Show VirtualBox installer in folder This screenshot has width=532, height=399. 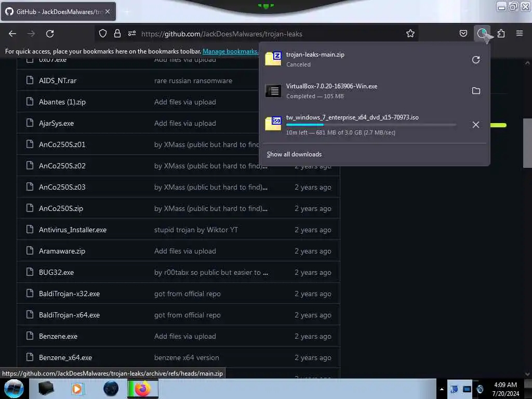tap(476, 91)
